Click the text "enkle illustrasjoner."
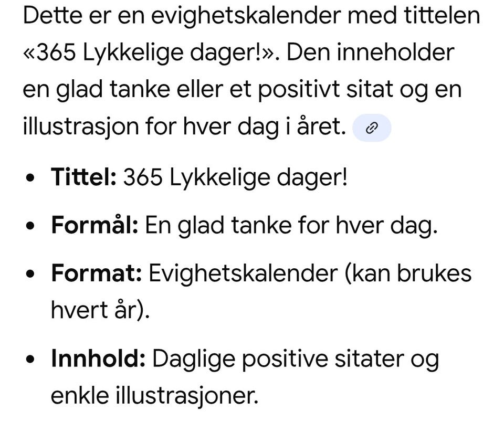 tap(154, 396)
